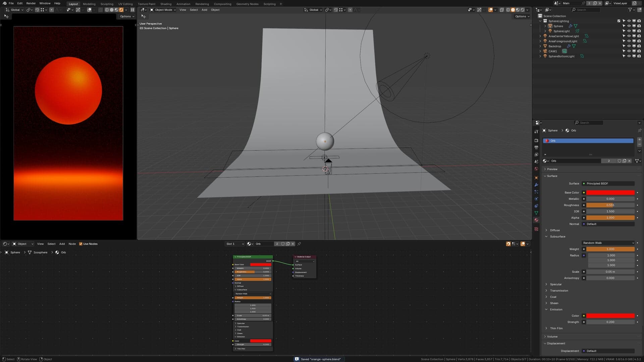Open the Texture properties tab (checkerboard)
The image size is (644, 362).
pyautogui.click(x=536, y=229)
